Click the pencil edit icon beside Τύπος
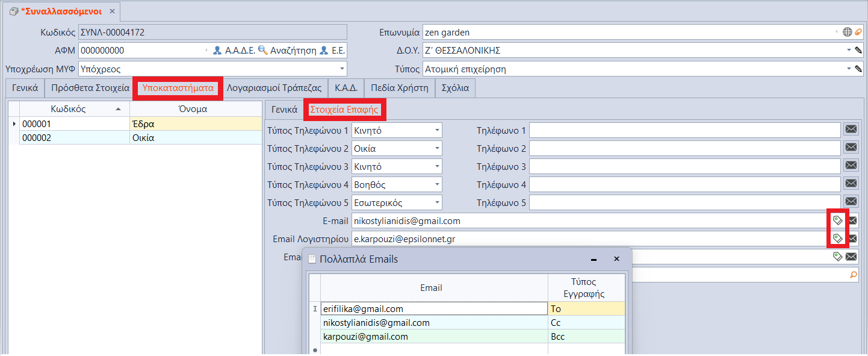Image resolution: width=868 pixels, height=356 pixels. tap(858, 69)
